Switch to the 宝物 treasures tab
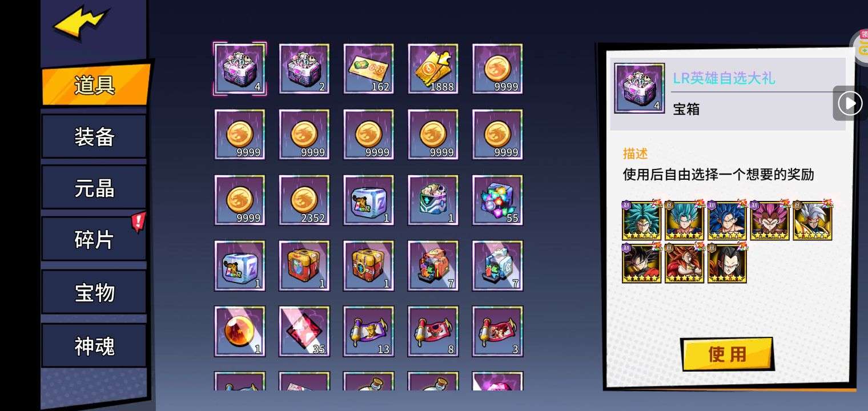 click(94, 292)
